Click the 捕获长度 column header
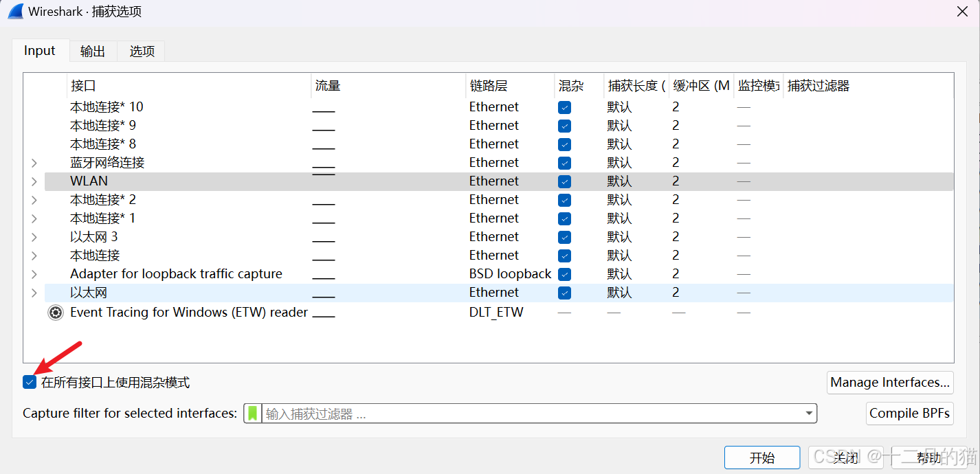980x474 pixels. (636, 86)
